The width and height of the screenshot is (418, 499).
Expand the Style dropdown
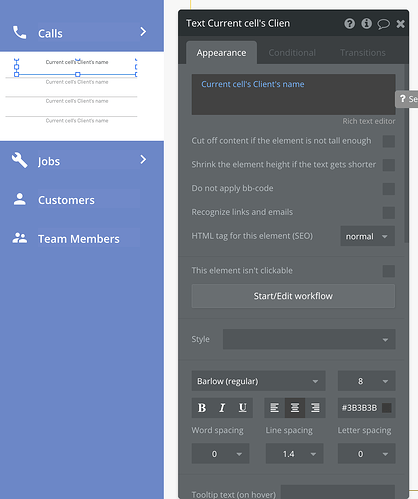tap(309, 339)
